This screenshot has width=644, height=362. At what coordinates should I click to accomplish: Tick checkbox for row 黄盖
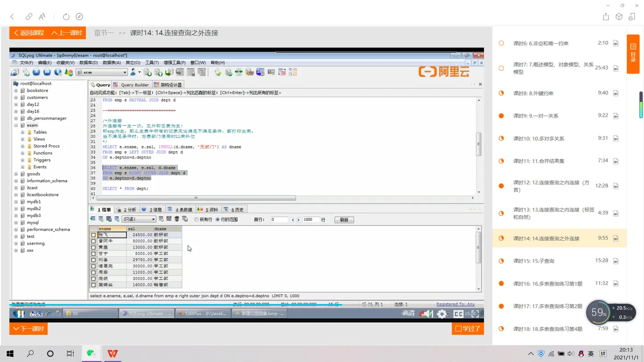point(93,247)
